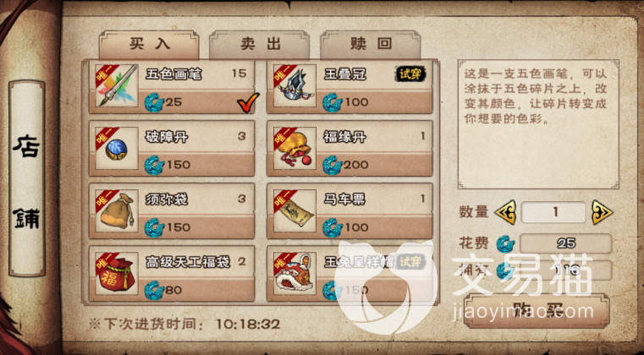Viewport: 644px width, 355px height.
Task: Select the 福缘丹 golden pouch icon
Action: [x=294, y=148]
